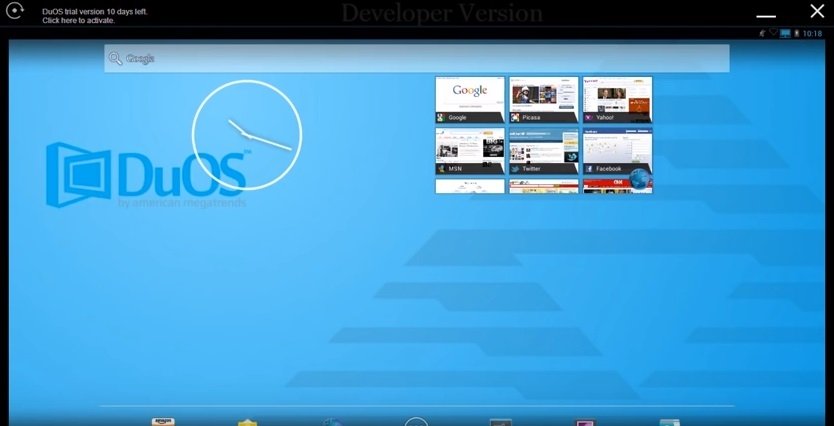The height and width of the screenshot is (426, 834).
Task: Click the browser globe icon on bookmarks widget
Action: 640,181
